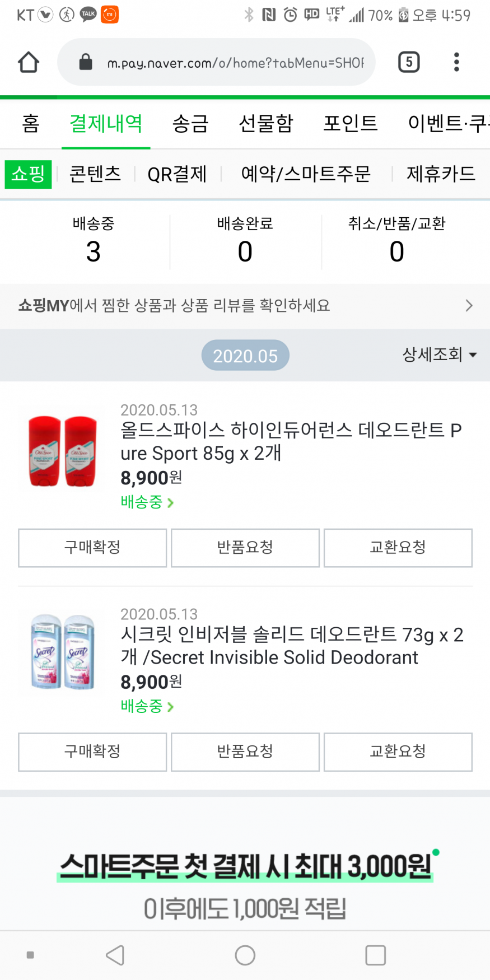490x980 pixels.
Task: Tap the address bar URL field
Action: click(x=235, y=63)
